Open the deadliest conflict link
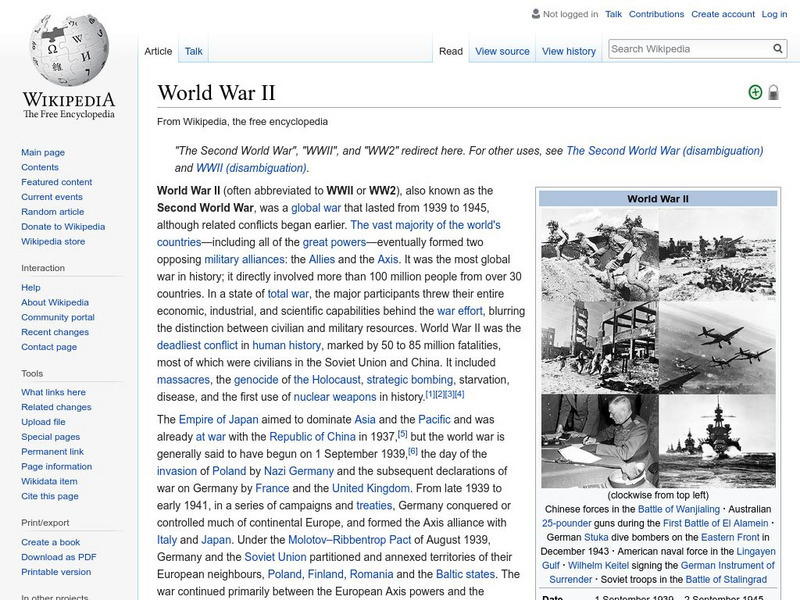 click(197, 345)
